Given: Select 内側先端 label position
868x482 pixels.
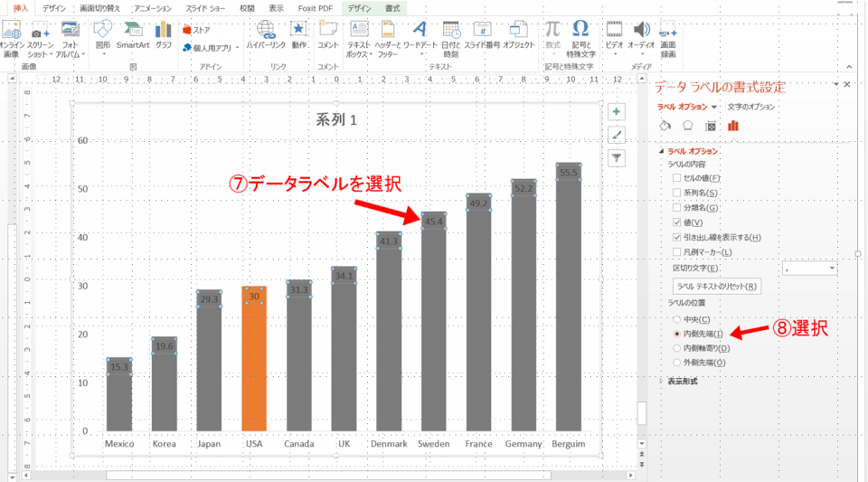Looking at the screenshot, I should click(676, 334).
